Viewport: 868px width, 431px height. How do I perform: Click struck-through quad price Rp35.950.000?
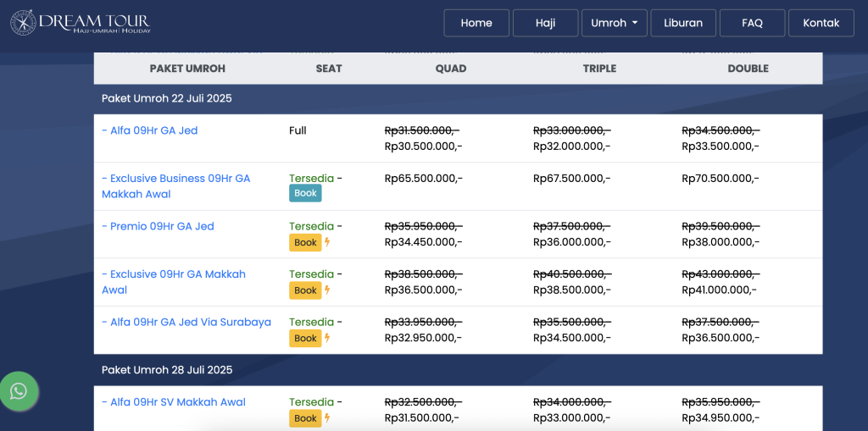[x=424, y=226]
